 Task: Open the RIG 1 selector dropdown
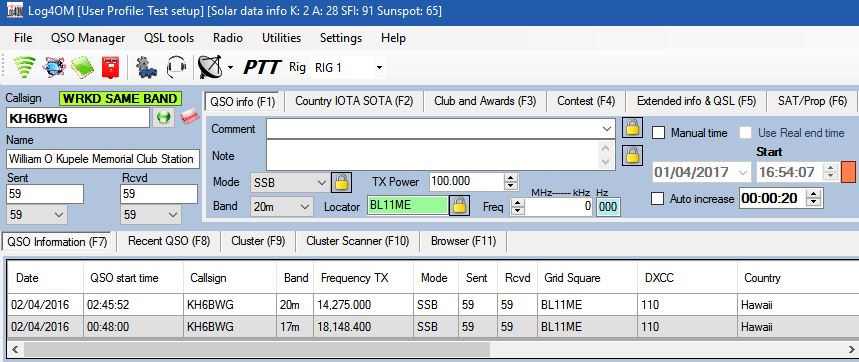click(x=379, y=68)
